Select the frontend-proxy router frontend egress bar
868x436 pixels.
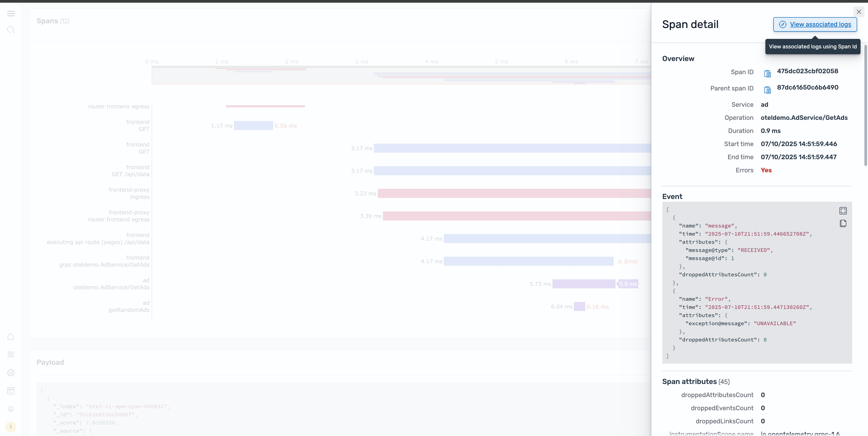[x=517, y=216]
